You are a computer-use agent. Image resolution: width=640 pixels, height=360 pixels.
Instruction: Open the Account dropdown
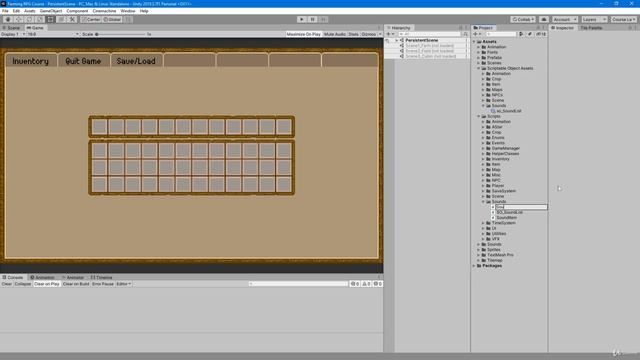pyautogui.click(x=564, y=19)
